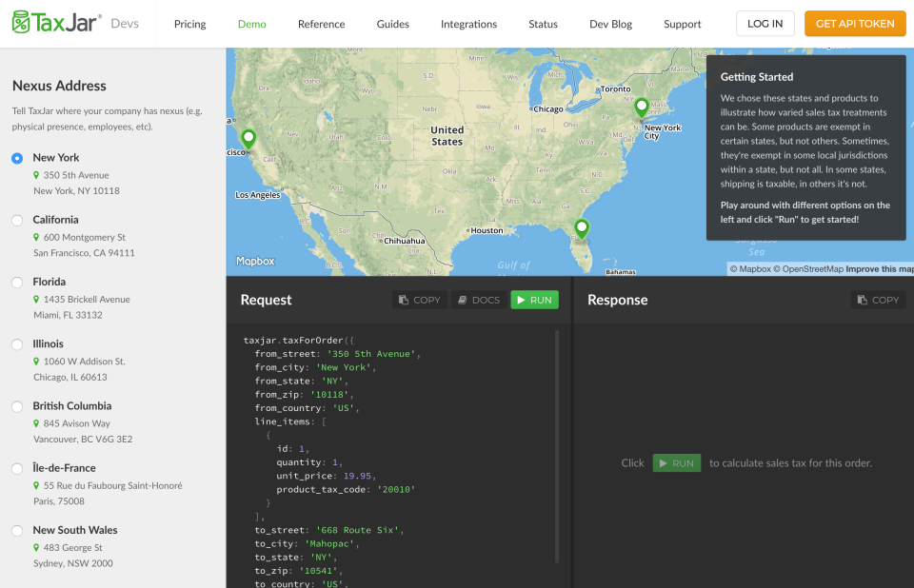Screen dimensions: 914x588
Task: Open the Support nav link
Action: 683,24
